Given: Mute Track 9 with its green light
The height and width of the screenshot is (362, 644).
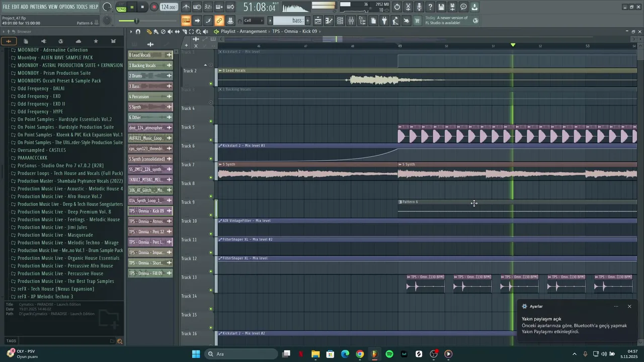Looking at the screenshot, I should (x=211, y=215).
